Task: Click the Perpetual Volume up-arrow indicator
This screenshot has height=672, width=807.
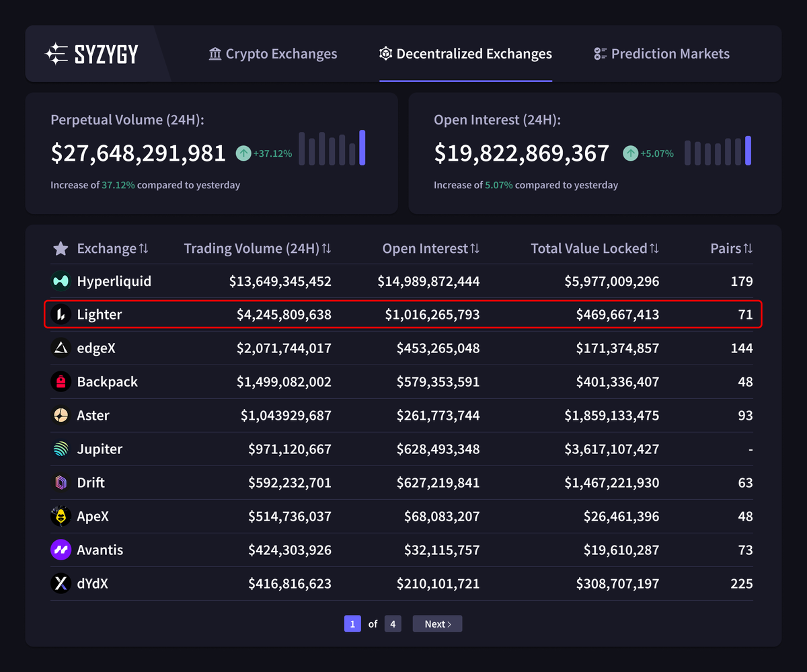Action: point(243,153)
